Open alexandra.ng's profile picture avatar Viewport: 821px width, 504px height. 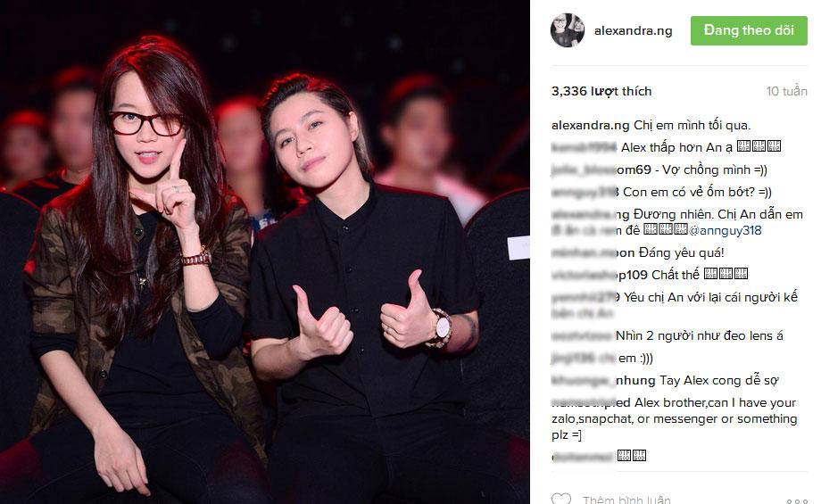tap(567, 30)
